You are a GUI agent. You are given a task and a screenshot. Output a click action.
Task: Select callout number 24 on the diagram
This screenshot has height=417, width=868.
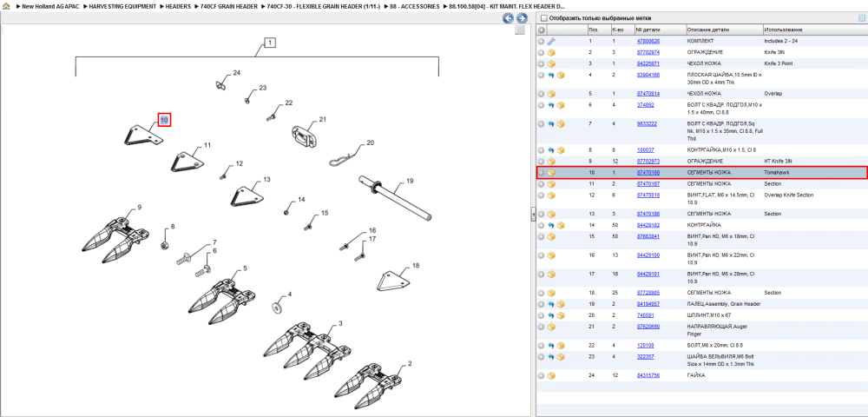tap(237, 73)
